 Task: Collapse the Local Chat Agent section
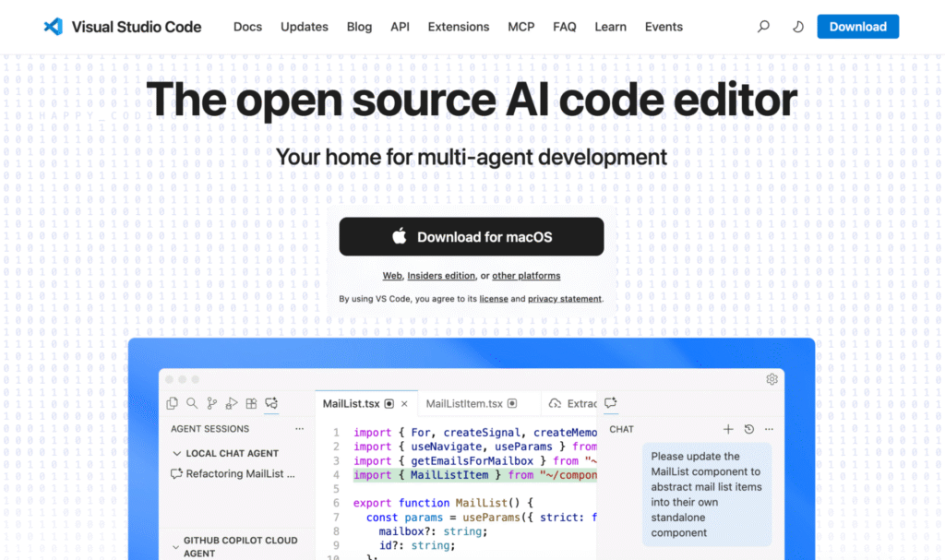(x=176, y=453)
